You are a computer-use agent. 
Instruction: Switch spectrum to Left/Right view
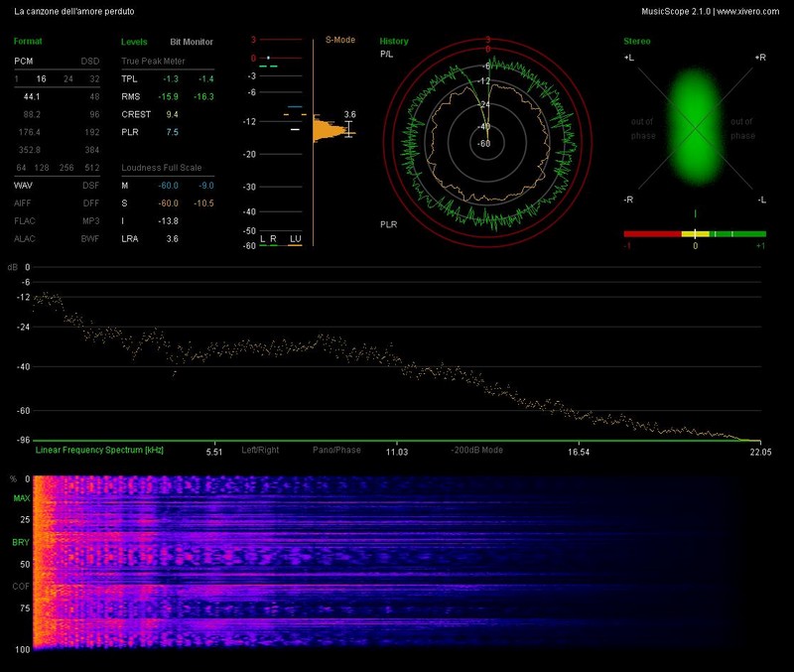click(260, 450)
